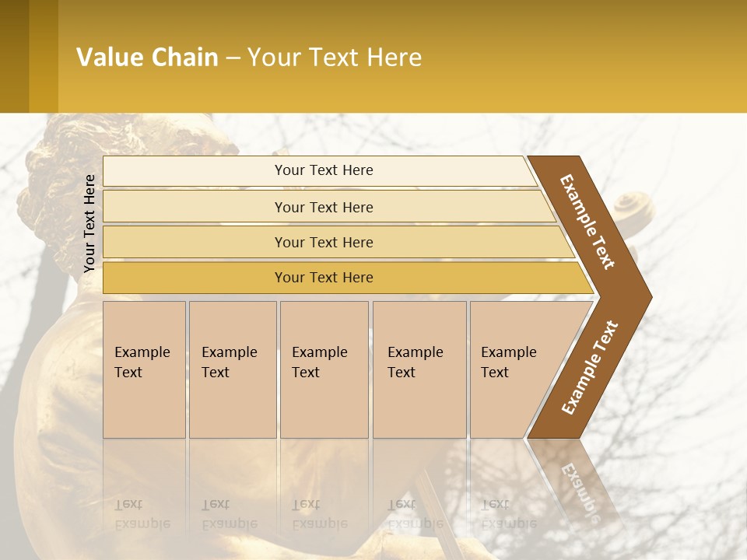Click the first 'Your Text Here' bar
This screenshot has width=747, height=560.
coord(320,170)
